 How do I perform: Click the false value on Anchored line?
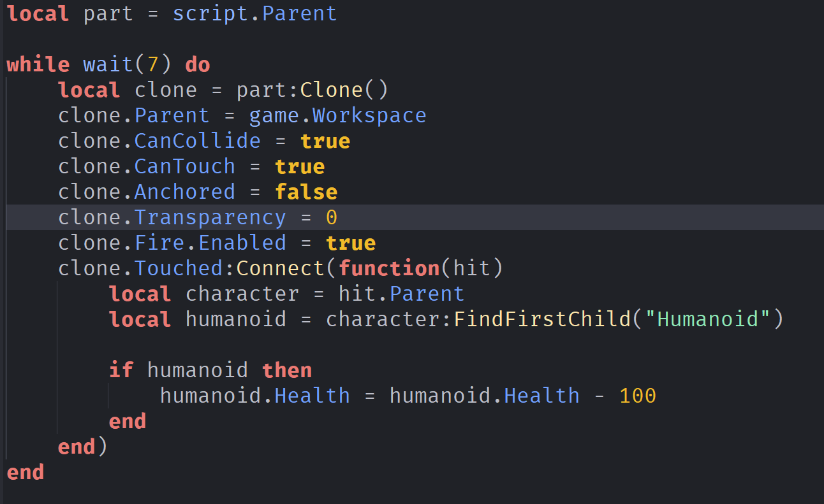coord(306,192)
